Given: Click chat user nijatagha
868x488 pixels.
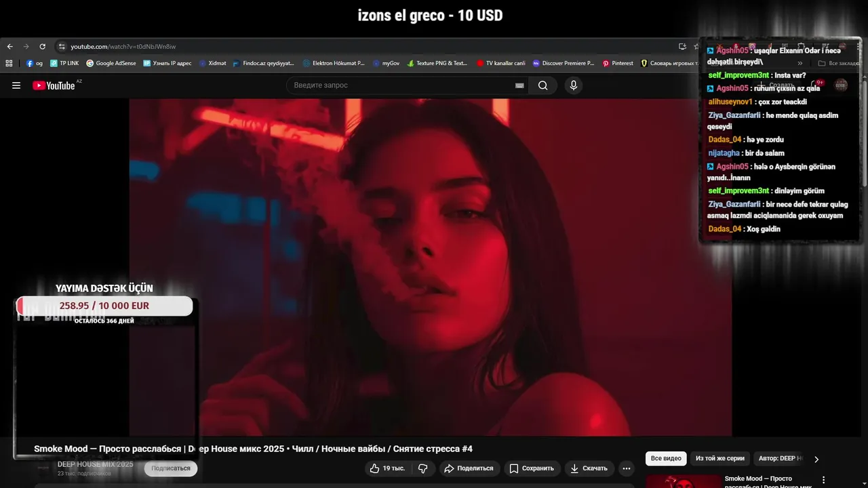Looking at the screenshot, I should [724, 153].
